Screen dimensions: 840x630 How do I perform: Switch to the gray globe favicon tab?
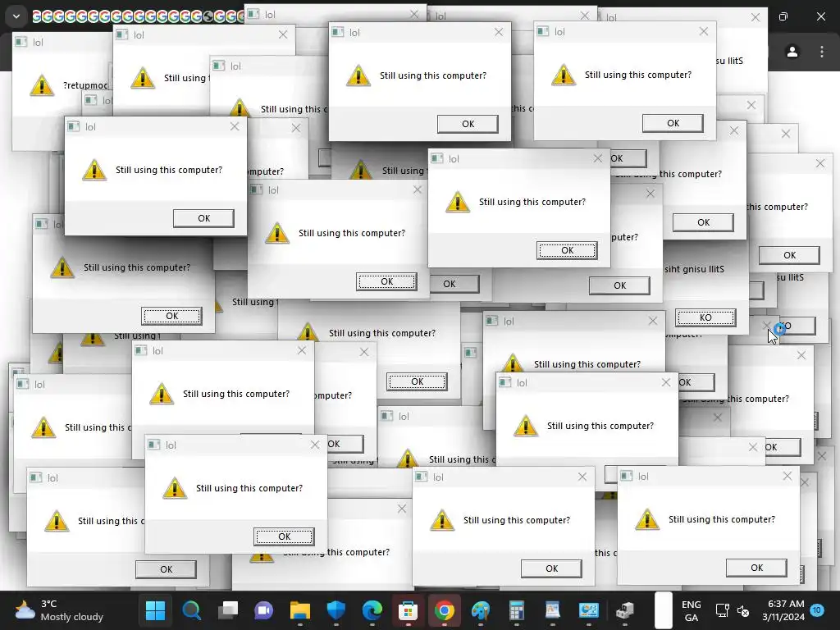point(209,16)
